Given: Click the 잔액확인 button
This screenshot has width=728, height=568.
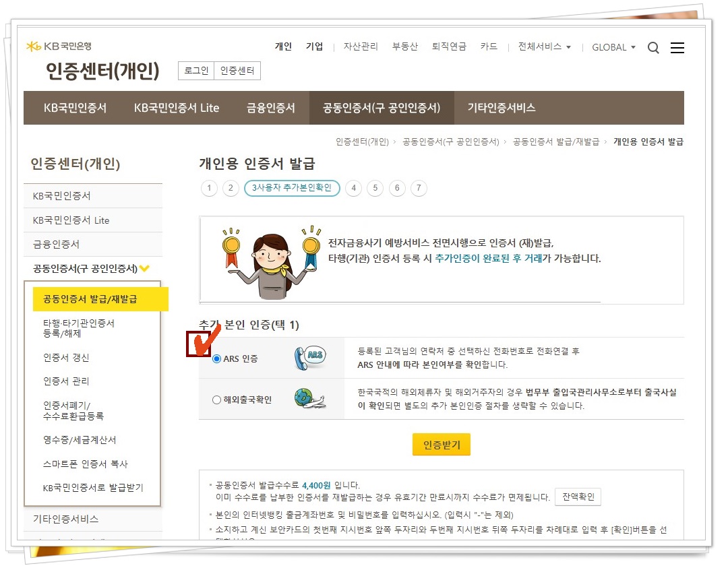Looking at the screenshot, I should [x=578, y=497].
